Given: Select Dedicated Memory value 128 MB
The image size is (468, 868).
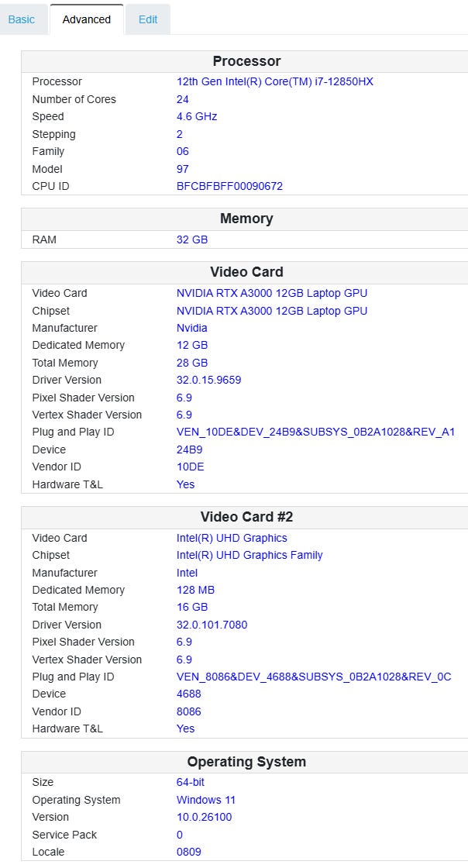Looking at the screenshot, I should (x=195, y=590).
